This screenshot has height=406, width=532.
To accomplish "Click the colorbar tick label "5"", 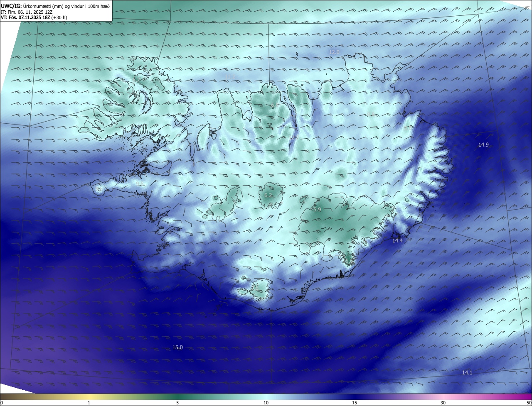I will pyautogui.click(x=177, y=403).
